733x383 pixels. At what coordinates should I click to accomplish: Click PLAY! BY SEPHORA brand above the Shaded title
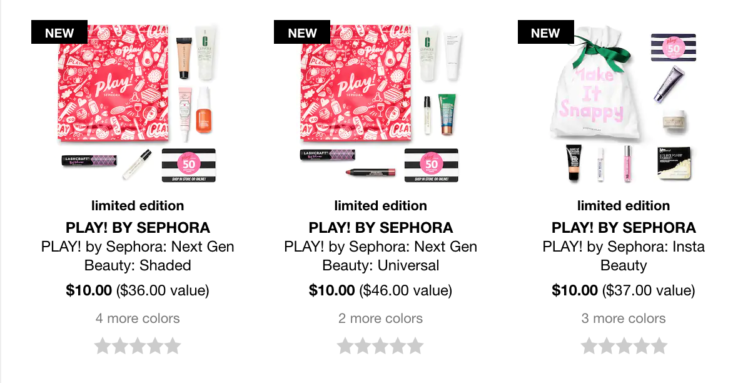pos(137,228)
